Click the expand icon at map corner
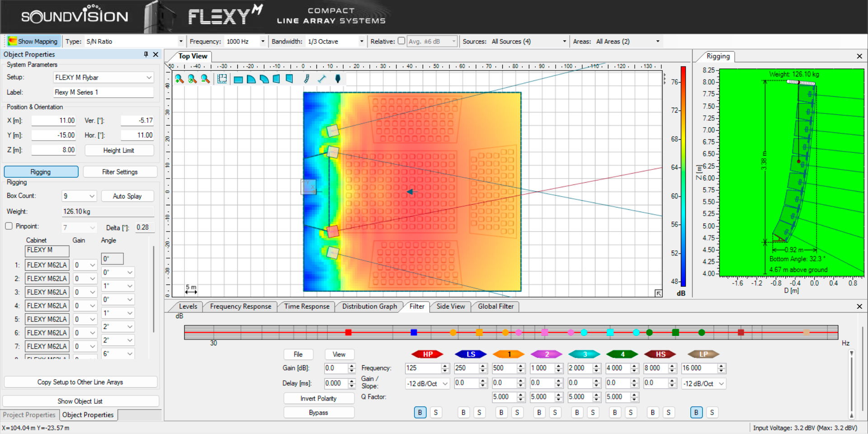 (658, 293)
